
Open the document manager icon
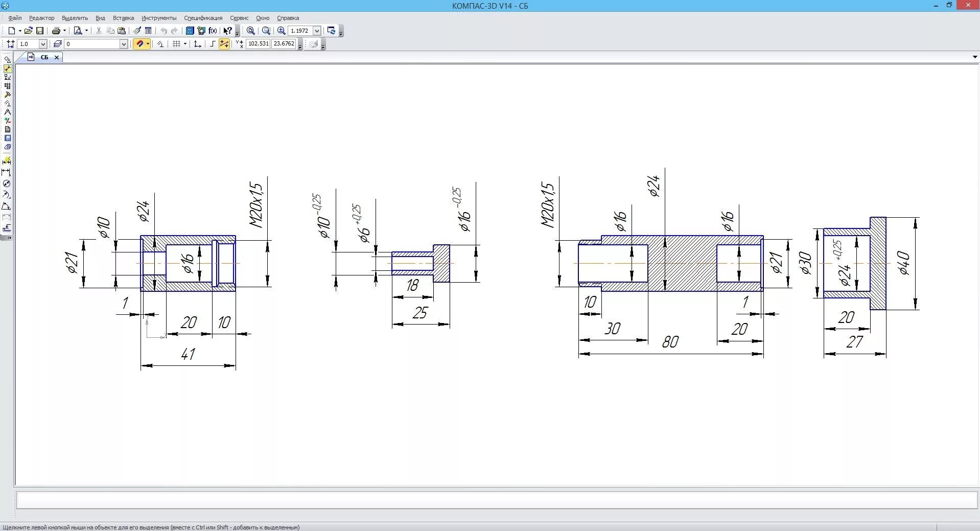190,31
